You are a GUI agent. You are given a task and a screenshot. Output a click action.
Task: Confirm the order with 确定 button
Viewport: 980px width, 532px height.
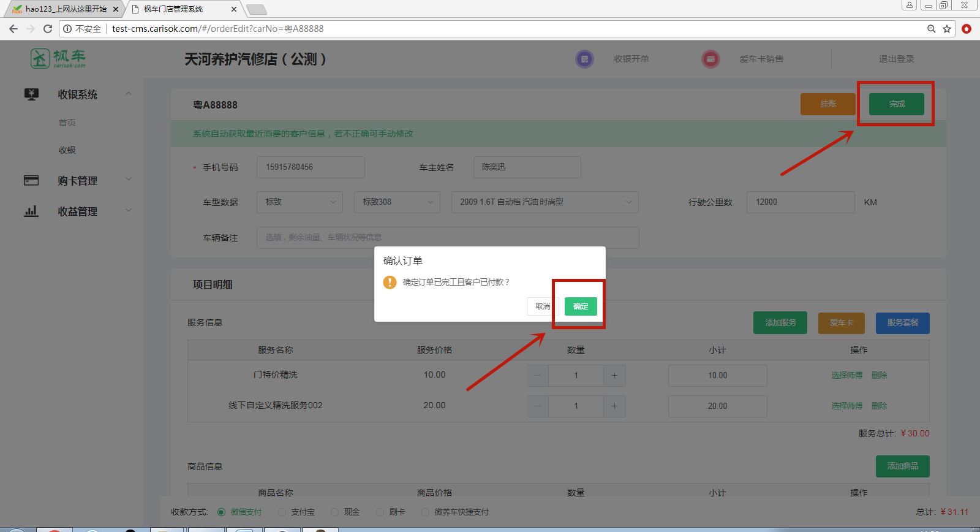581,306
